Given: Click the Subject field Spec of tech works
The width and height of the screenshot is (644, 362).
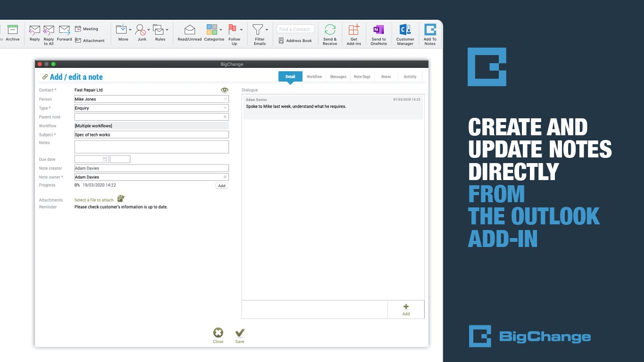Looking at the screenshot, I should (151, 135).
